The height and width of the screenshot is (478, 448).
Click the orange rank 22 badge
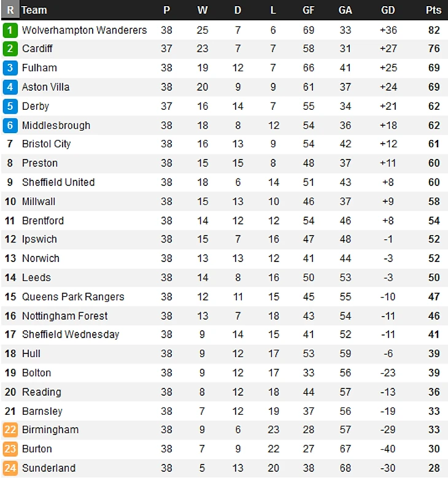[x=10, y=430]
